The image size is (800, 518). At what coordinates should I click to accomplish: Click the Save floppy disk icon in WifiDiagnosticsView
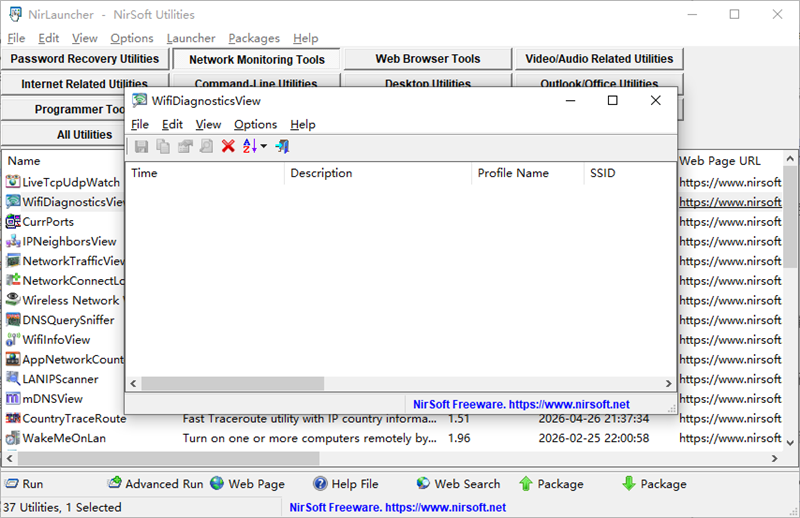pos(141,147)
